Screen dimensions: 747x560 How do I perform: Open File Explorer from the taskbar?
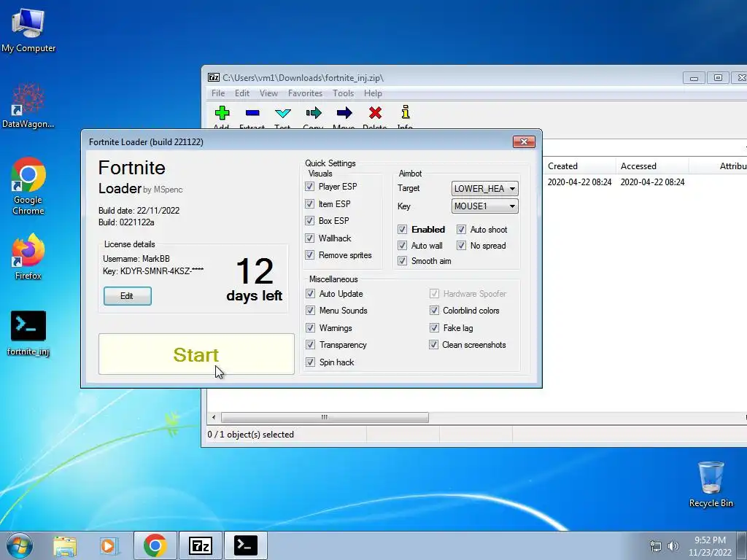tap(65, 546)
